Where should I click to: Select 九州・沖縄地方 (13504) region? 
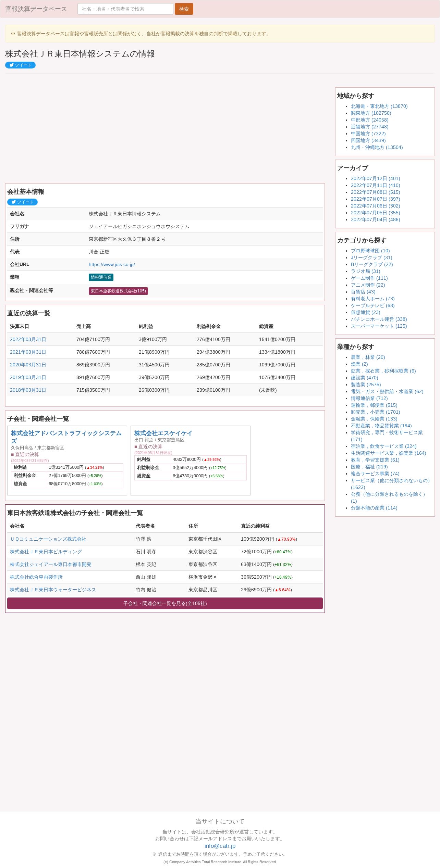[x=377, y=147]
